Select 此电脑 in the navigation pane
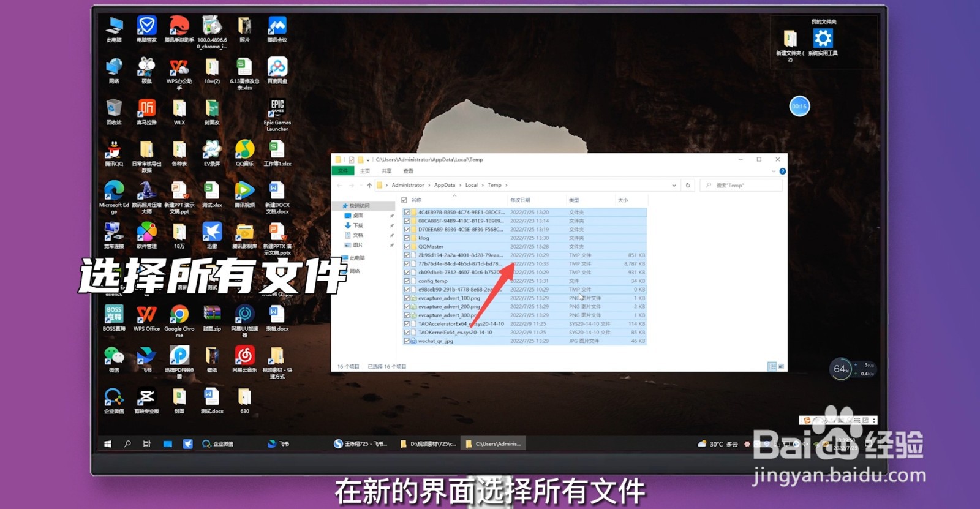 (x=353, y=258)
